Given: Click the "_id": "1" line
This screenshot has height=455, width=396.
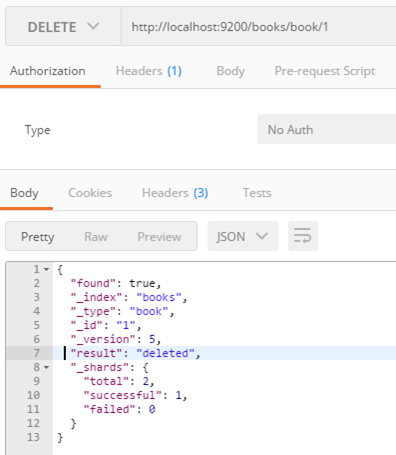Looking at the screenshot, I should pyautogui.click(x=106, y=325).
